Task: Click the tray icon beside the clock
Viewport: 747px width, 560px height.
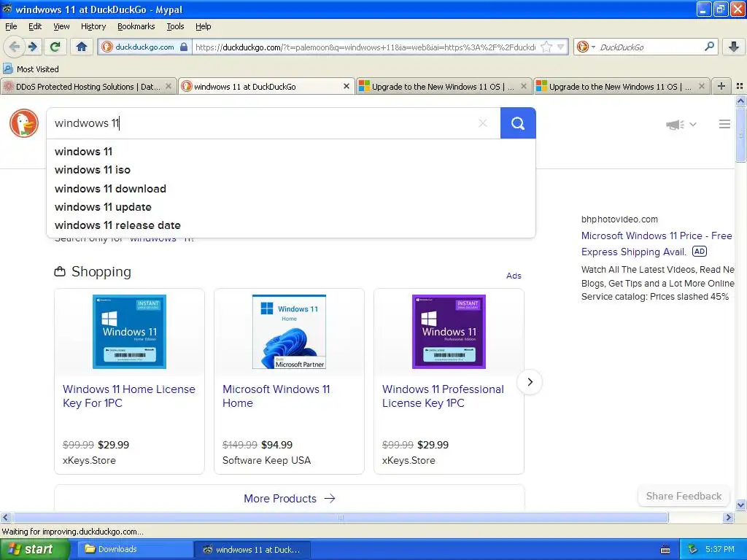Action: pos(693,549)
